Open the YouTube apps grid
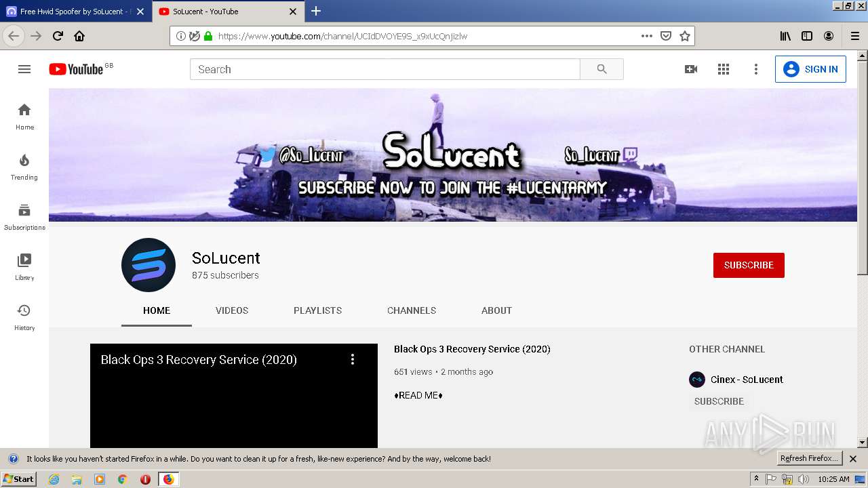868x488 pixels. pos(724,69)
